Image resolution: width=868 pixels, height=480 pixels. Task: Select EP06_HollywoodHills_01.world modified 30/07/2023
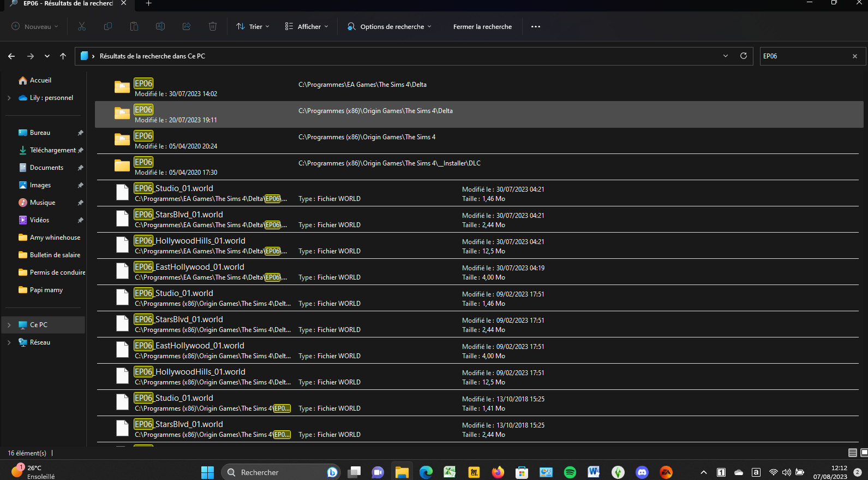click(479, 245)
